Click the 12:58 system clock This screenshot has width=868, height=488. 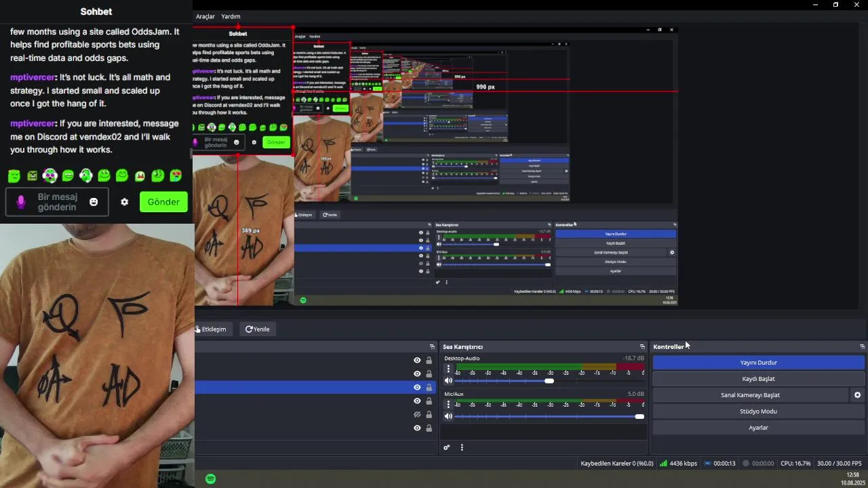coord(853,475)
